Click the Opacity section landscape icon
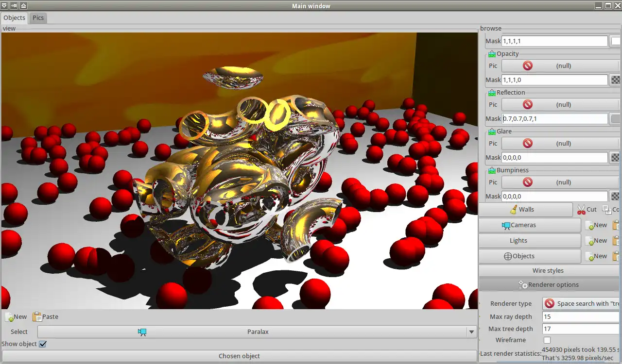The height and width of the screenshot is (364, 622). point(492,54)
